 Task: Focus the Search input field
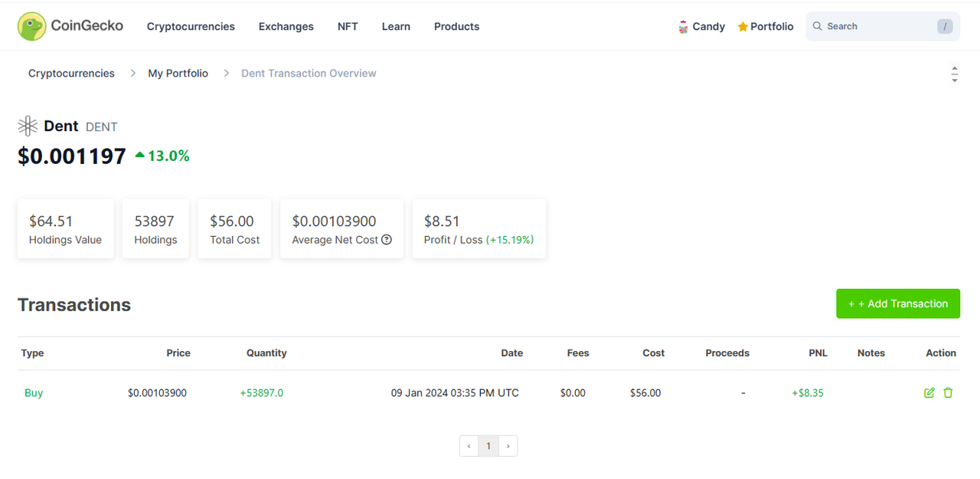883,26
